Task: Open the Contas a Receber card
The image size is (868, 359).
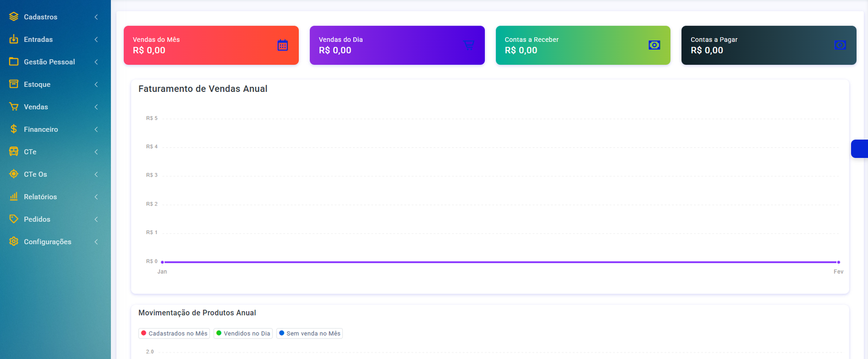Action: (x=583, y=45)
